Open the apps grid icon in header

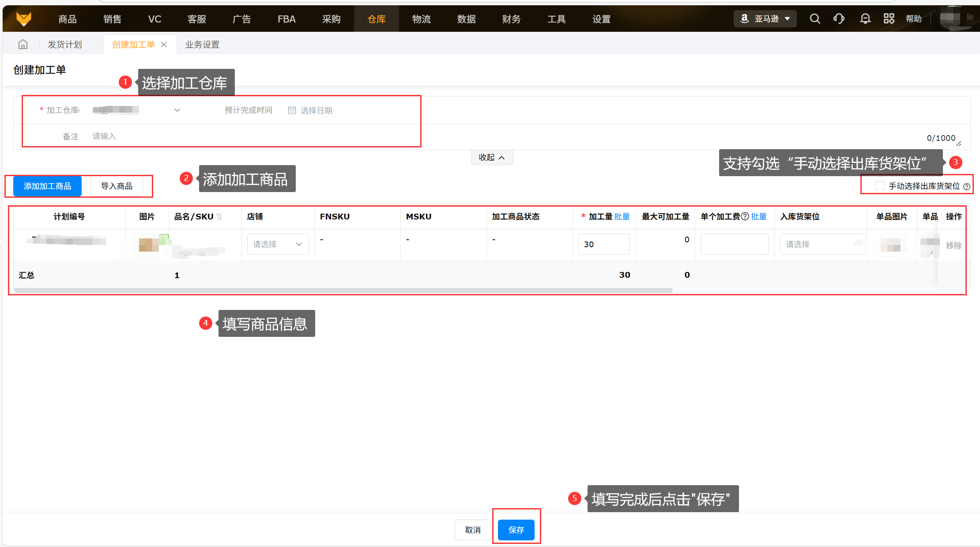click(x=889, y=19)
